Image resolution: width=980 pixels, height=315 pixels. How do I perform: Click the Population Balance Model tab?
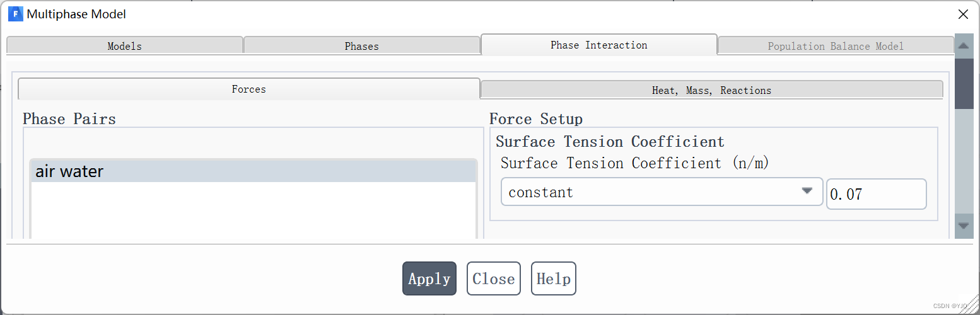tap(836, 46)
